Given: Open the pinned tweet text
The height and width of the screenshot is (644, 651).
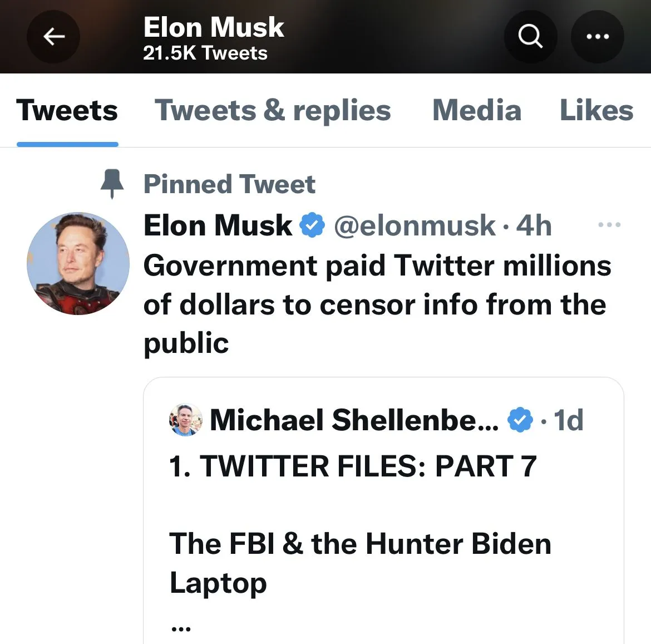Looking at the screenshot, I should click(376, 304).
